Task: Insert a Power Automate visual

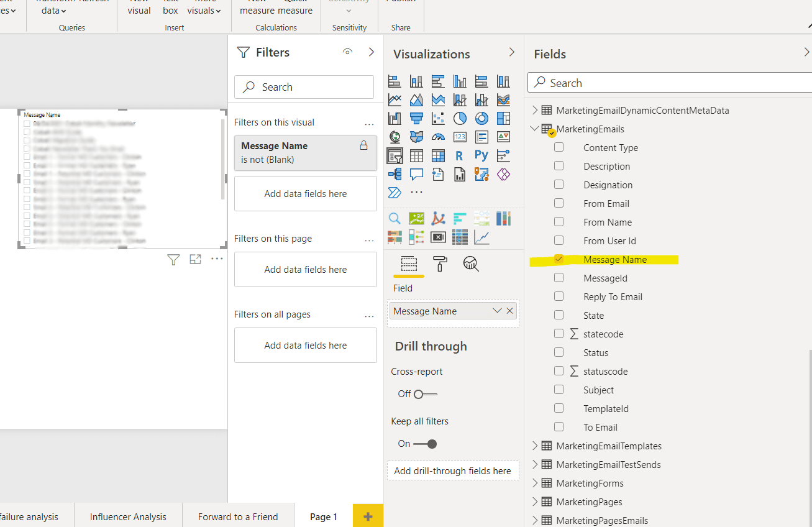Action: coord(394,191)
